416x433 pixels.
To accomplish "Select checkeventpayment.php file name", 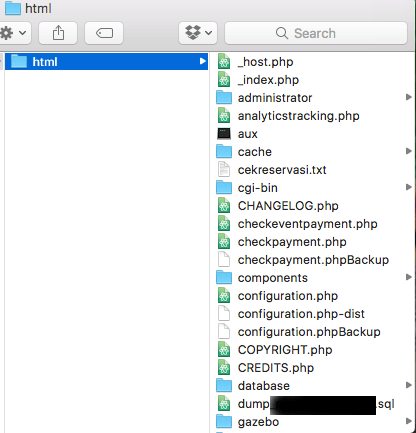I will pos(308,224).
